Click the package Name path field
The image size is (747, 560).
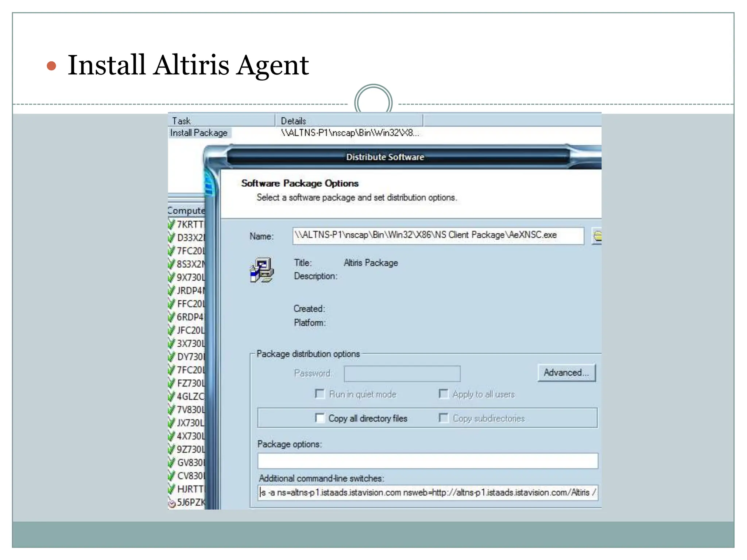[438, 236]
